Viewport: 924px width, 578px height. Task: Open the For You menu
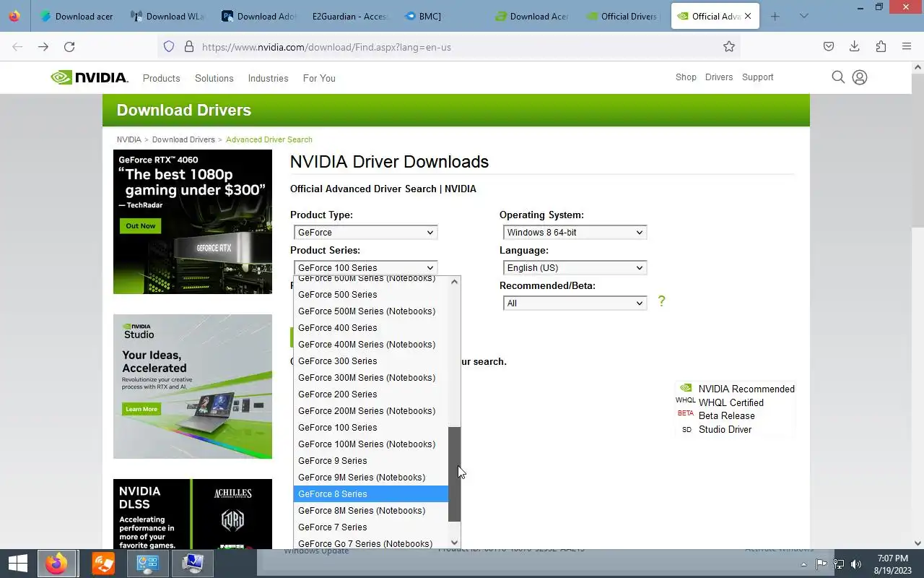pyautogui.click(x=319, y=78)
